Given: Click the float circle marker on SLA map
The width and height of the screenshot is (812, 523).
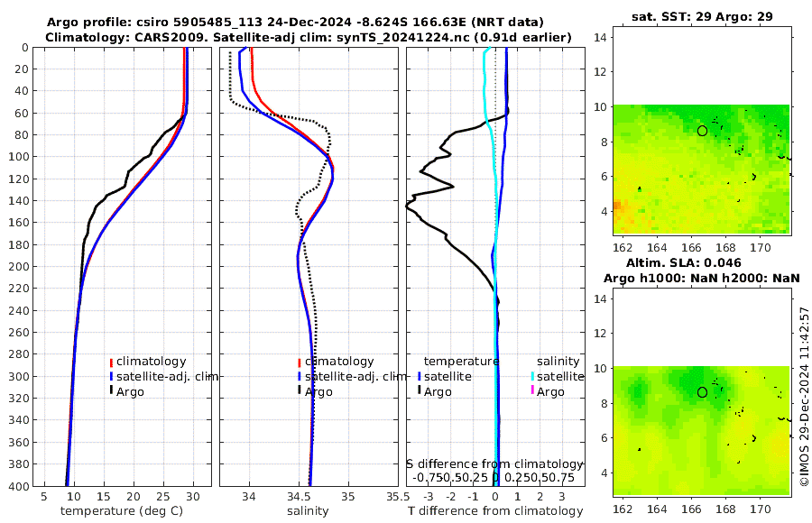Looking at the screenshot, I should pos(702,392).
